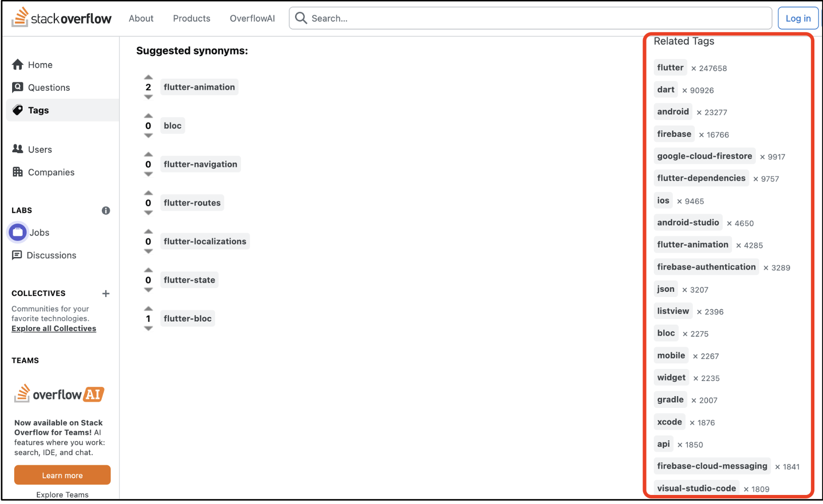
Task: Open the firebase-cloud-messaging related tag
Action: pos(712,466)
